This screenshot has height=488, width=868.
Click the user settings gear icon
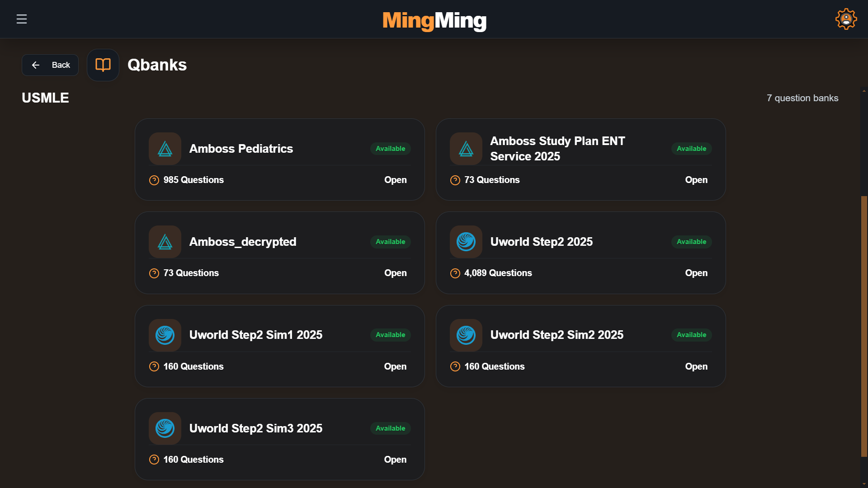point(846,19)
